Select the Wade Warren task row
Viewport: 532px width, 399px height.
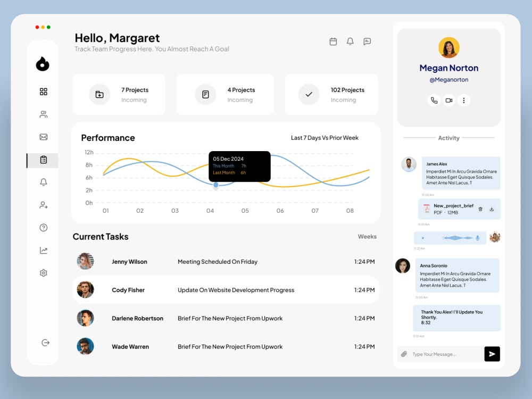[x=226, y=346]
